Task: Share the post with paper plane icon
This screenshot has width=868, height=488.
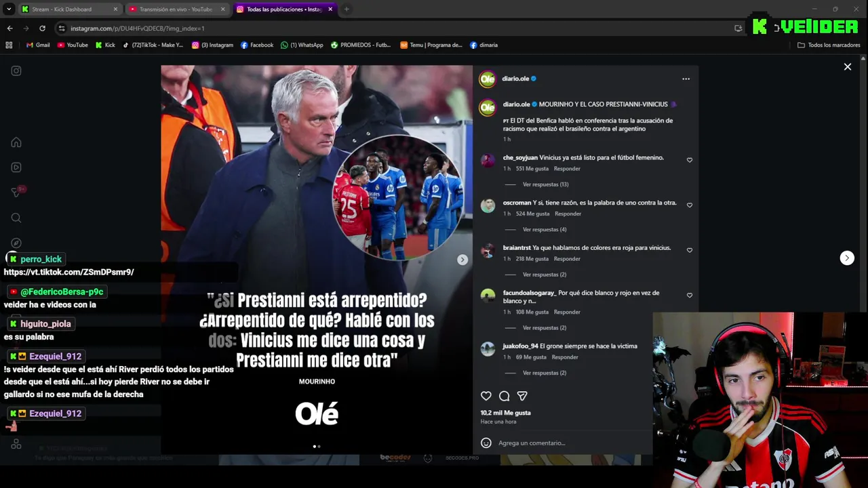Action: [x=522, y=396]
